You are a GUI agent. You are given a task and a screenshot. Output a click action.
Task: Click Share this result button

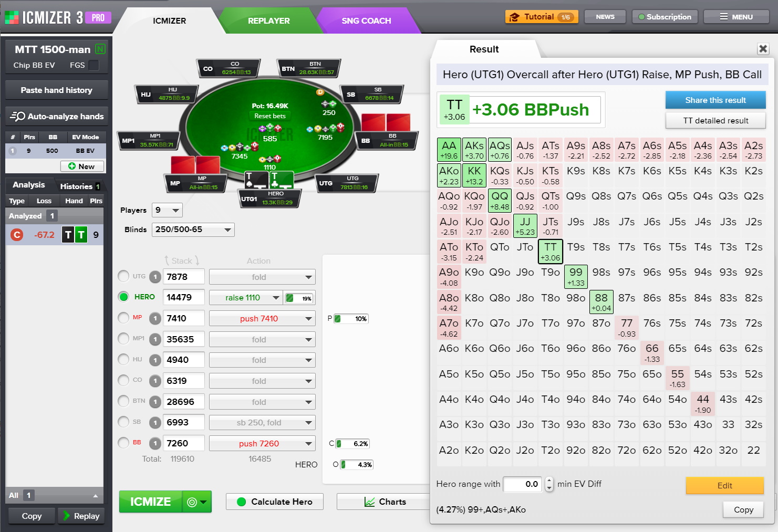pos(715,100)
